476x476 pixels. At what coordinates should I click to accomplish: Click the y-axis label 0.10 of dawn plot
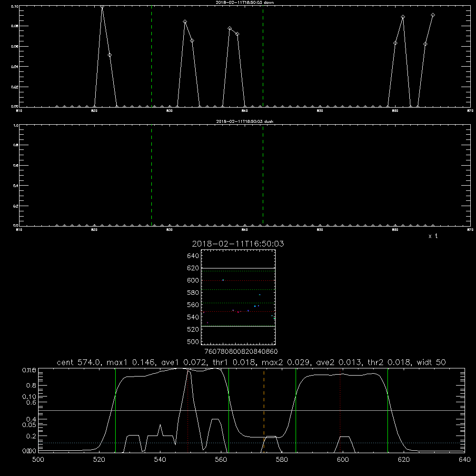pos(15,6)
